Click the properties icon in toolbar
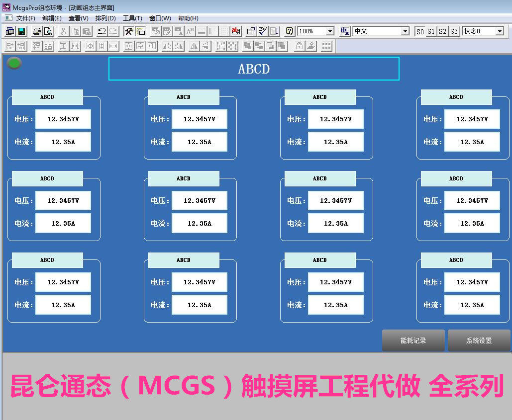Viewport: 512px width, 420px height. coord(251,31)
